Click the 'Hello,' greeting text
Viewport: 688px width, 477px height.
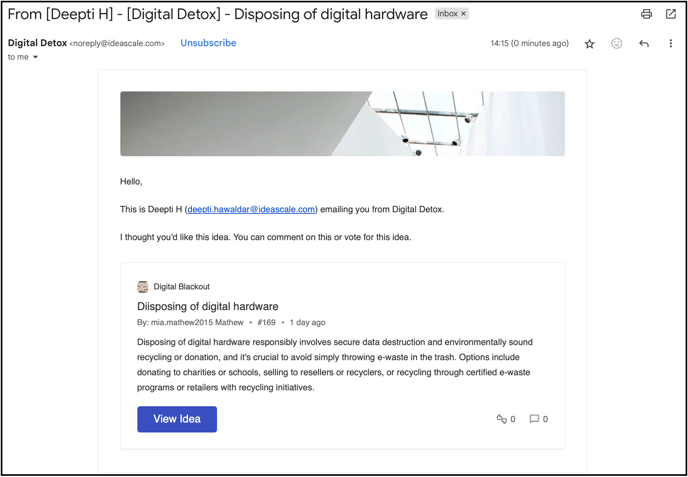coord(131,182)
